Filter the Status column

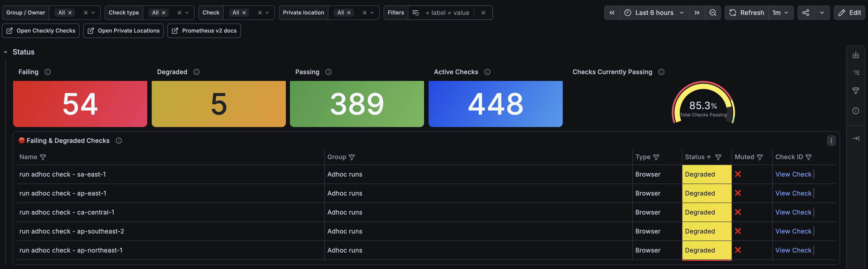coord(718,157)
